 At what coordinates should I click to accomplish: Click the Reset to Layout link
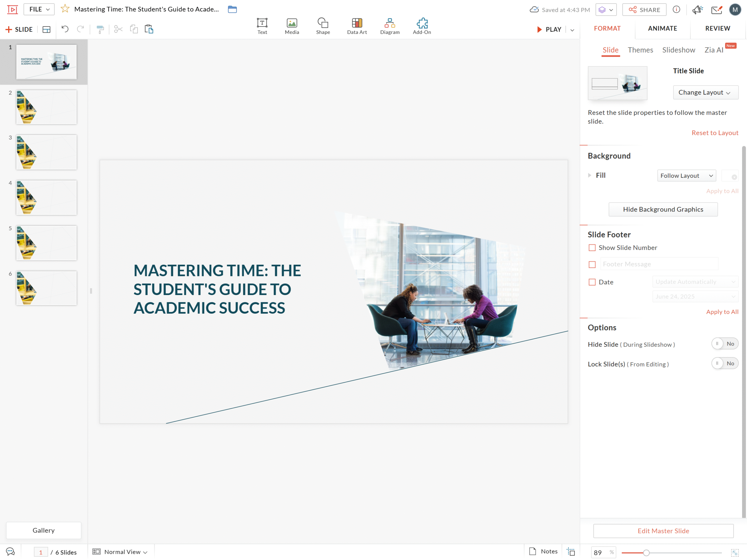715,133
